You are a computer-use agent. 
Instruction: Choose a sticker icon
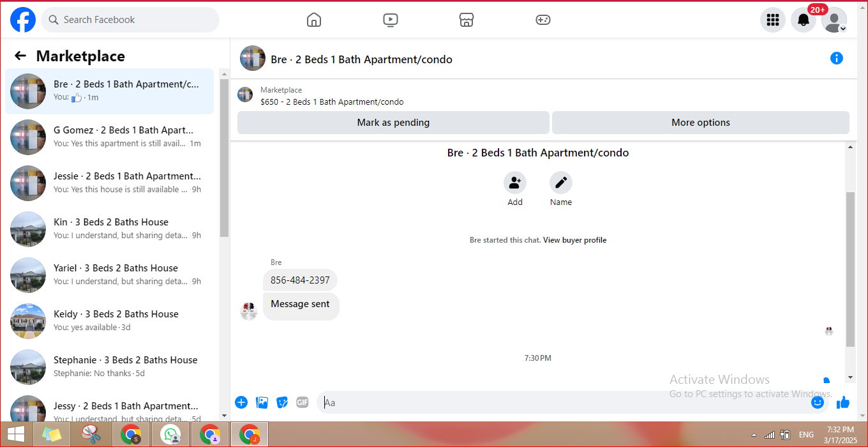pos(282,402)
